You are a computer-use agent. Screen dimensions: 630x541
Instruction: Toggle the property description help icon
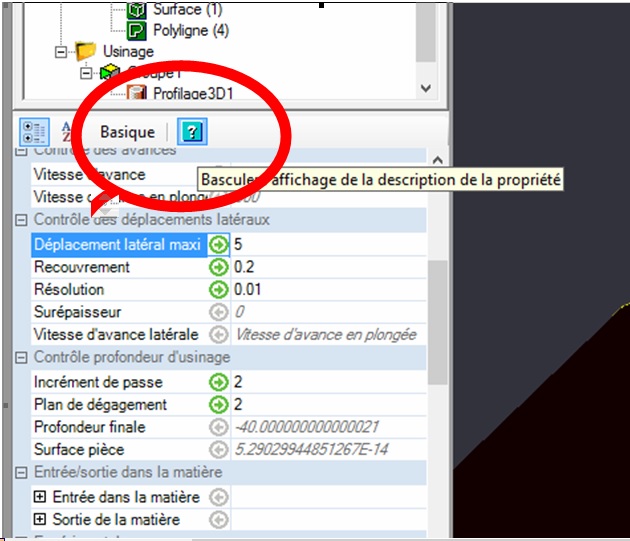[x=192, y=131]
